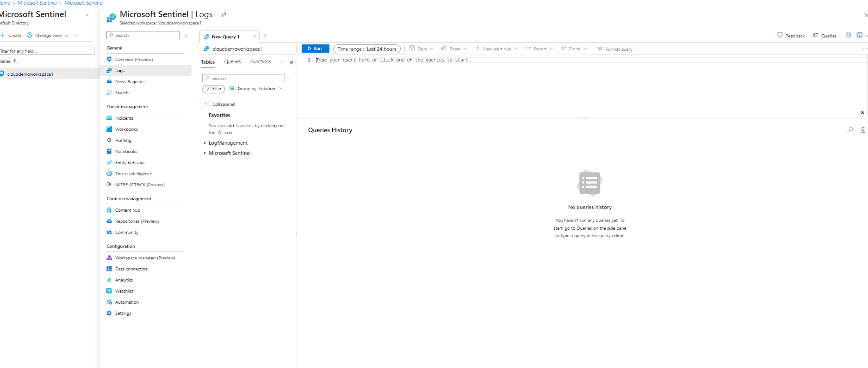Click Format query
This screenshot has height=368, width=868.
coord(614,49)
